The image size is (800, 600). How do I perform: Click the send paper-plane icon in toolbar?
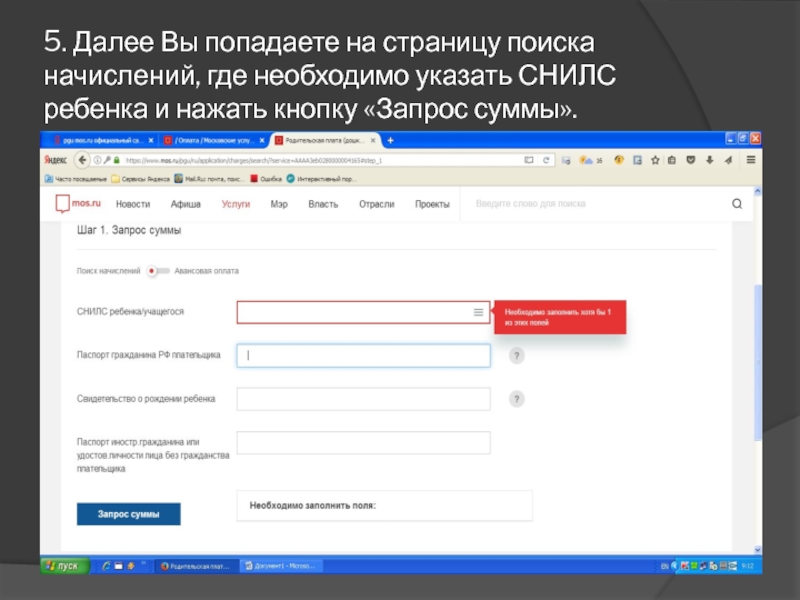[x=729, y=160]
